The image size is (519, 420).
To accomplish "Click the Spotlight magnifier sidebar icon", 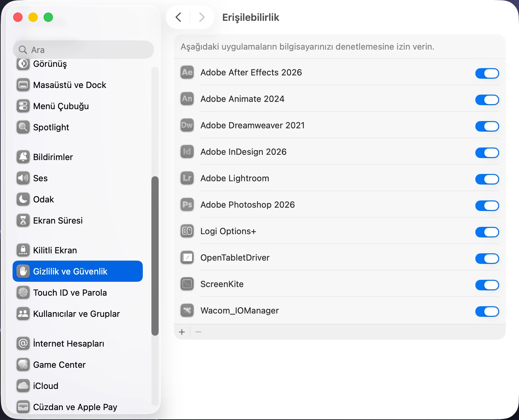I will pos(23,127).
